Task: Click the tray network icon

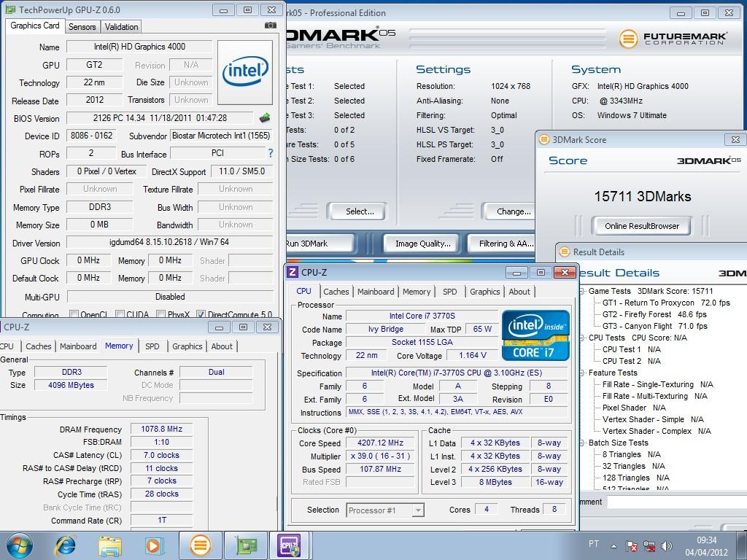Action: [649, 546]
